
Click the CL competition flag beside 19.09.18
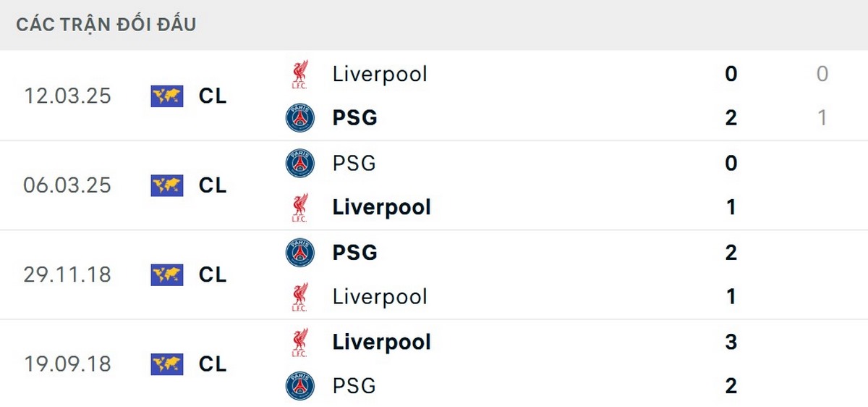click(x=166, y=364)
